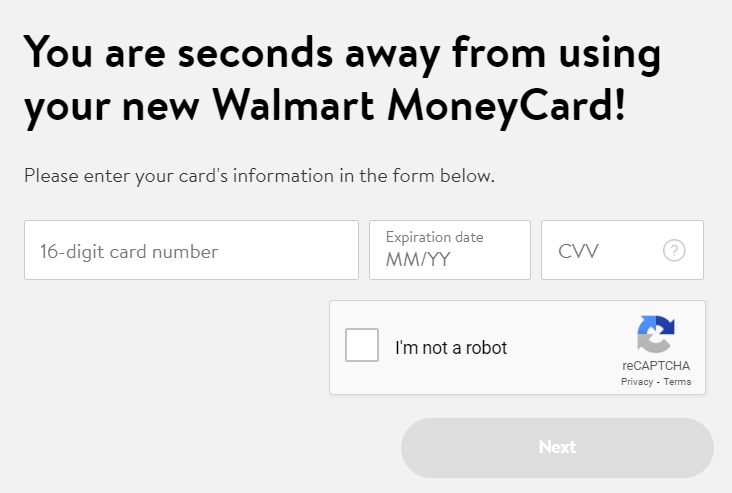This screenshot has width=732, height=493.
Task: Click the reCAPTCHA text under the logo
Action: [x=656, y=366]
